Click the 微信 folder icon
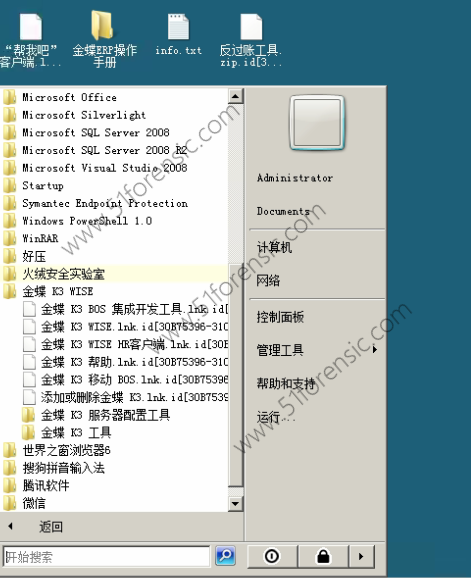This screenshot has height=578, width=471. [x=10, y=504]
